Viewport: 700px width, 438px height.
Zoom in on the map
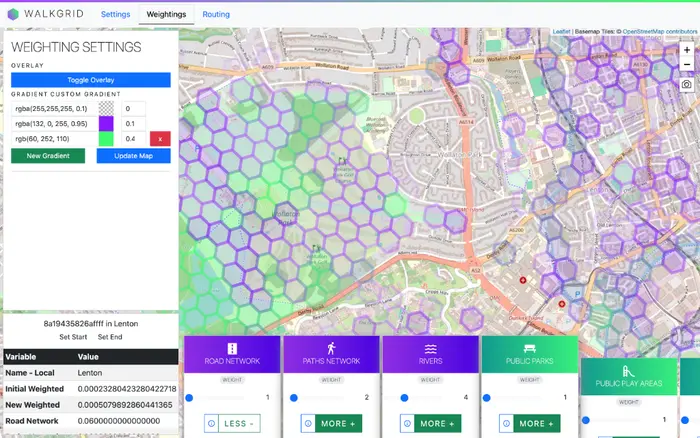click(687, 49)
